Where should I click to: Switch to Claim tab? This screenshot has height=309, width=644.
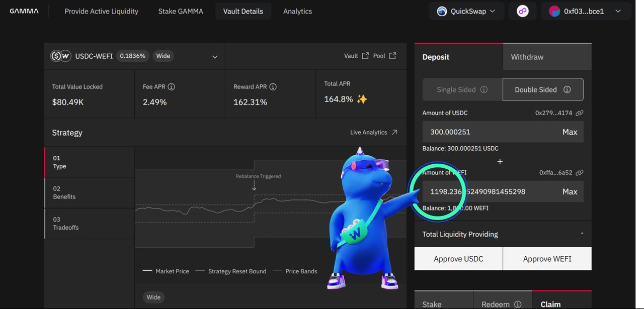click(562, 301)
